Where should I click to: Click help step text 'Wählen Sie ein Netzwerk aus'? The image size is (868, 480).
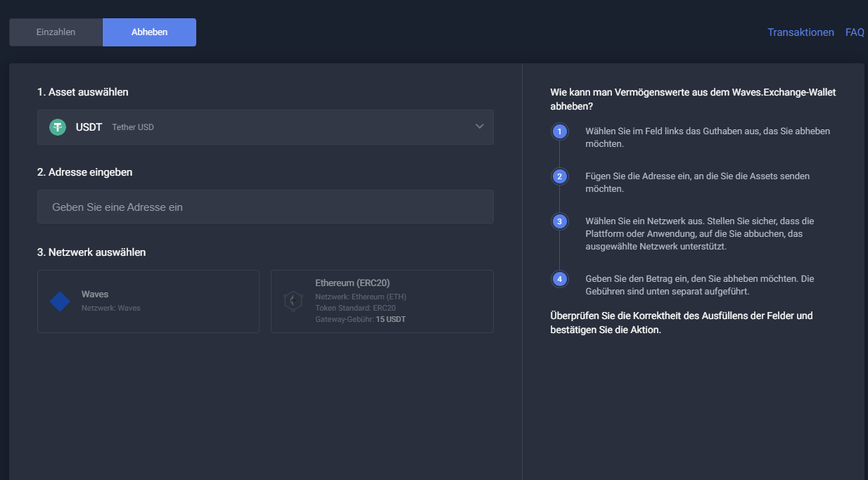click(699, 233)
